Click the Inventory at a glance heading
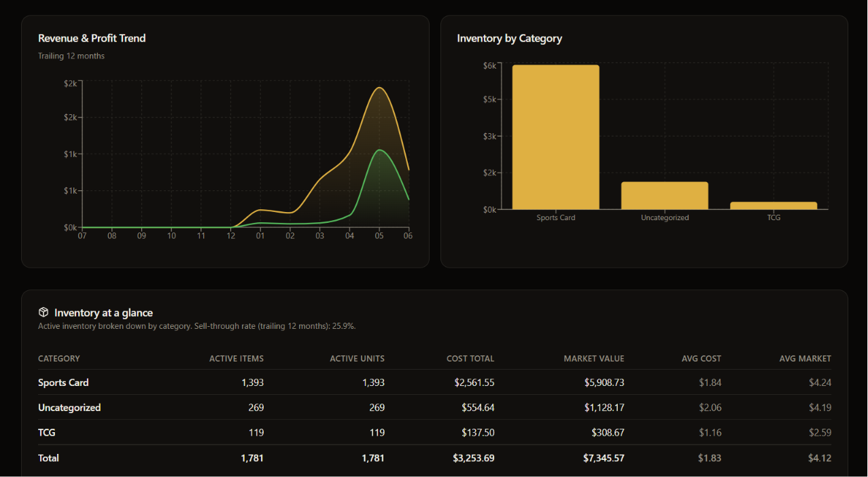 [x=103, y=313]
